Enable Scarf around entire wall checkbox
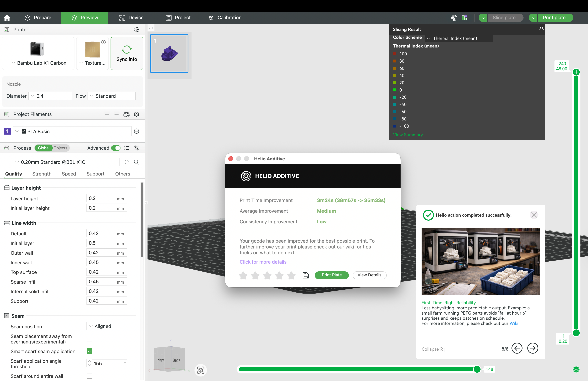Viewport: 588px width, 381px height. (89, 376)
